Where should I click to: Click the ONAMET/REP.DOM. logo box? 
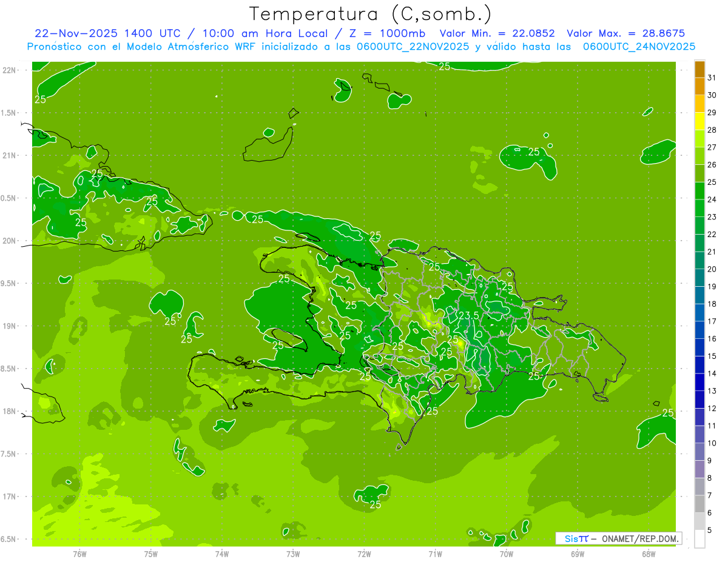[x=619, y=538]
